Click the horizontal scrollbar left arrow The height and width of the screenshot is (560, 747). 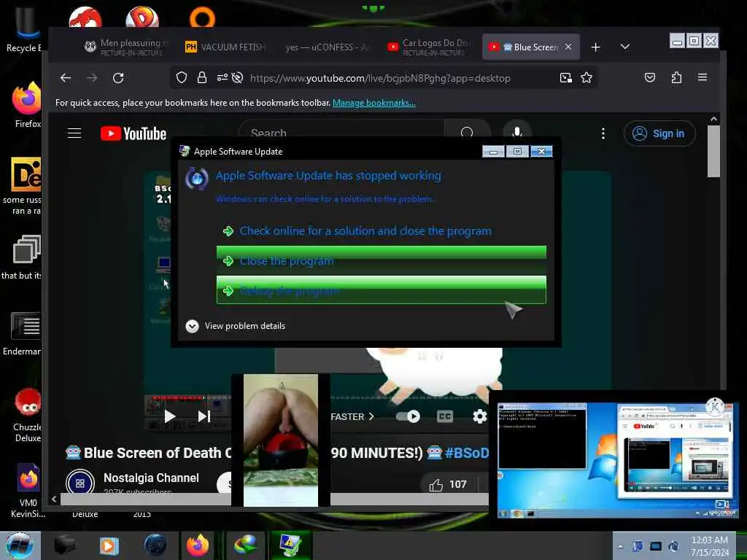[x=54, y=499]
